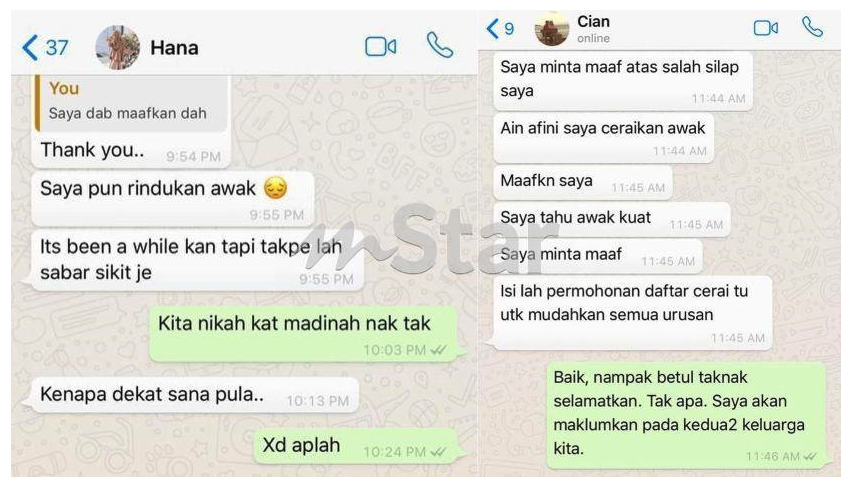Select message 'Isi lah permohonan daftar cerai tu'

click(632, 312)
